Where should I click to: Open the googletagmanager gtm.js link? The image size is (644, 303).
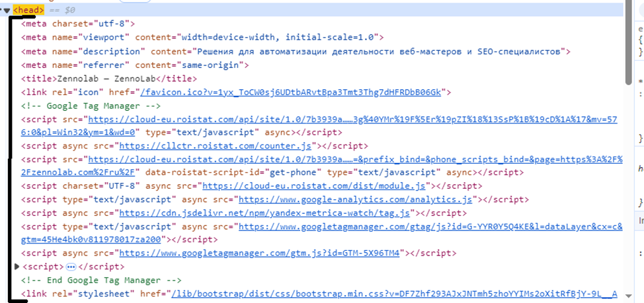pos(260,253)
